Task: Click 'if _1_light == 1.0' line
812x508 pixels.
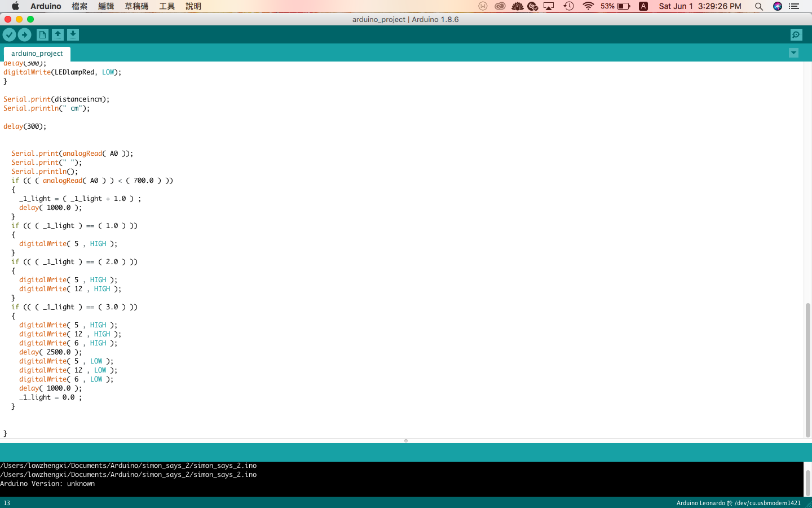Action: pyautogui.click(x=74, y=226)
